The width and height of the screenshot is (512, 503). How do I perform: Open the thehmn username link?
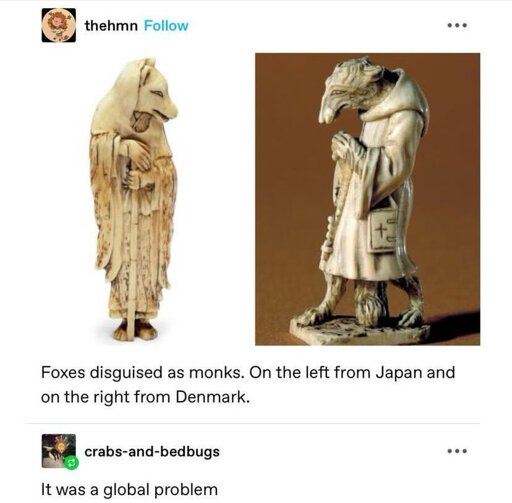pyautogui.click(x=111, y=26)
